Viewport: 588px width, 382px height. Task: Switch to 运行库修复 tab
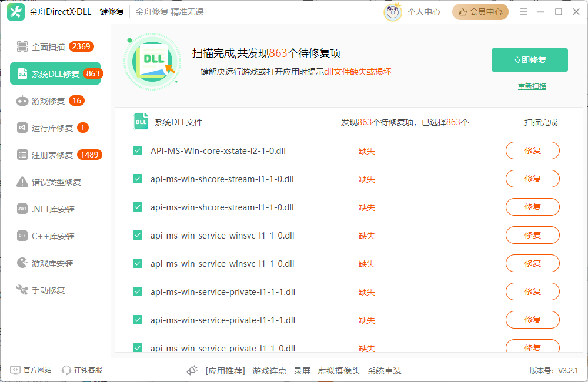tap(55, 128)
